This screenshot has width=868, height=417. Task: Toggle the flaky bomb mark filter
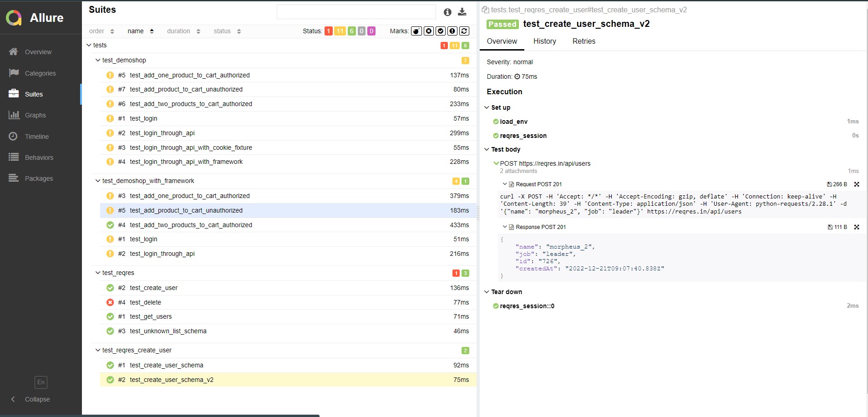[x=416, y=31]
